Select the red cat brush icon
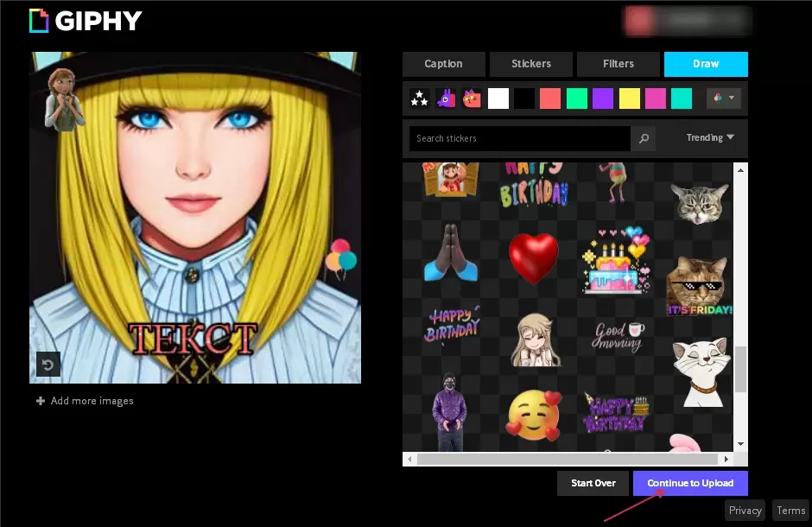This screenshot has width=812, height=527. 472,98
